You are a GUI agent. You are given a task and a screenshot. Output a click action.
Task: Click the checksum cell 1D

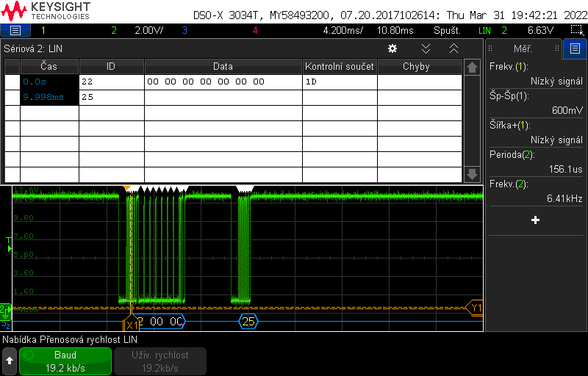(x=340, y=82)
